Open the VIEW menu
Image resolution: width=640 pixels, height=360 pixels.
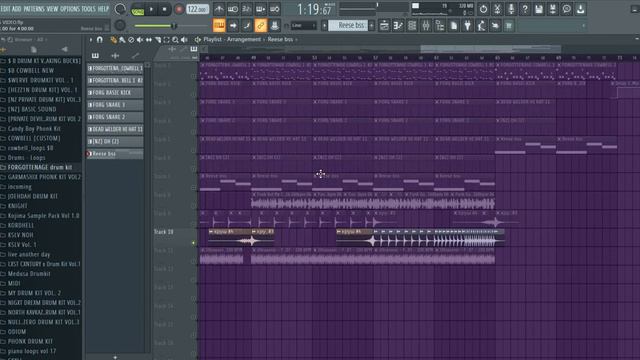[52, 9]
